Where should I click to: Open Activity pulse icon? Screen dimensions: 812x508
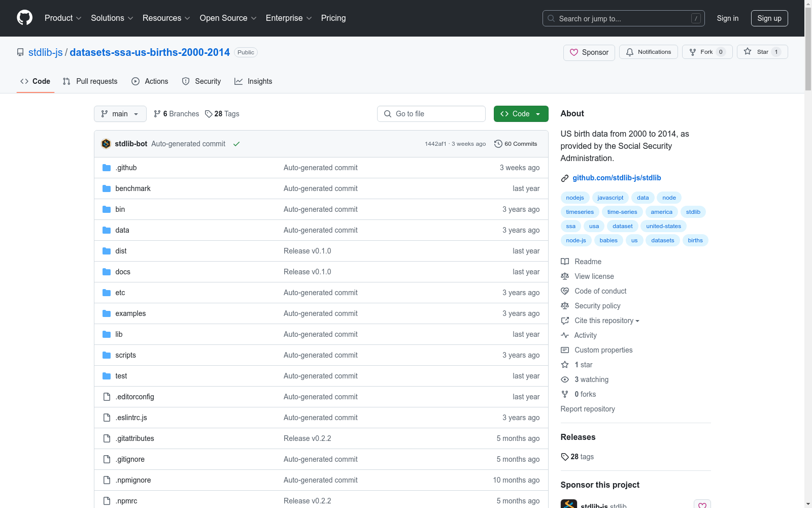565,335
